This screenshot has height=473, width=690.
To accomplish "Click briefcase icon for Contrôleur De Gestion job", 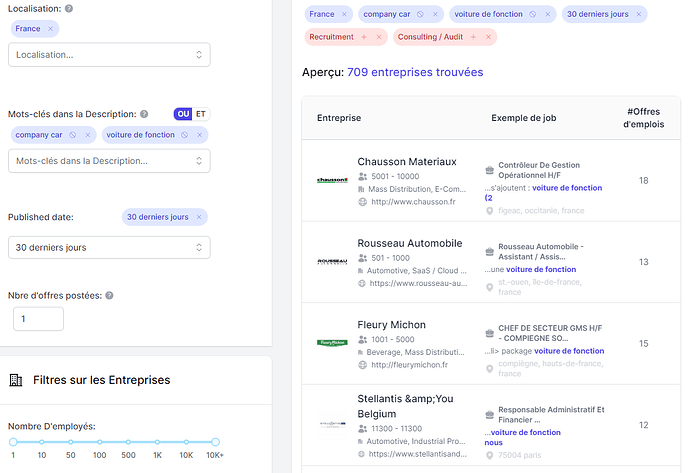I will click(489, 170).
